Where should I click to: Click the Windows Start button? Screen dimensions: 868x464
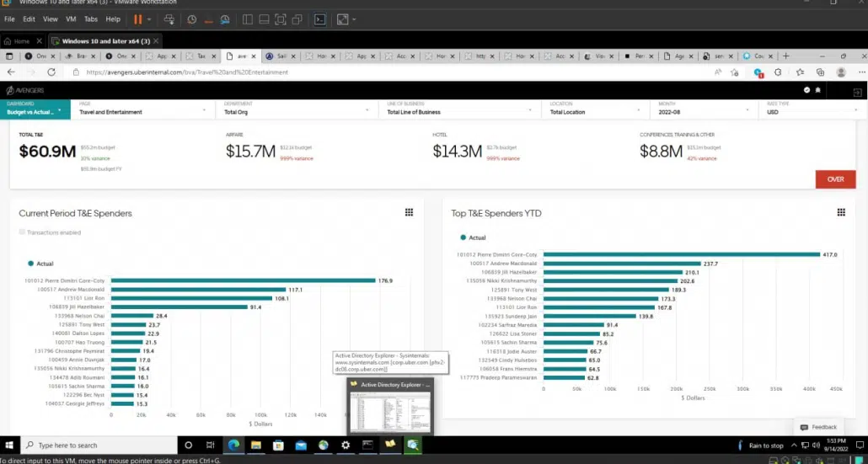pyautogui.click(x=9, y=445)
